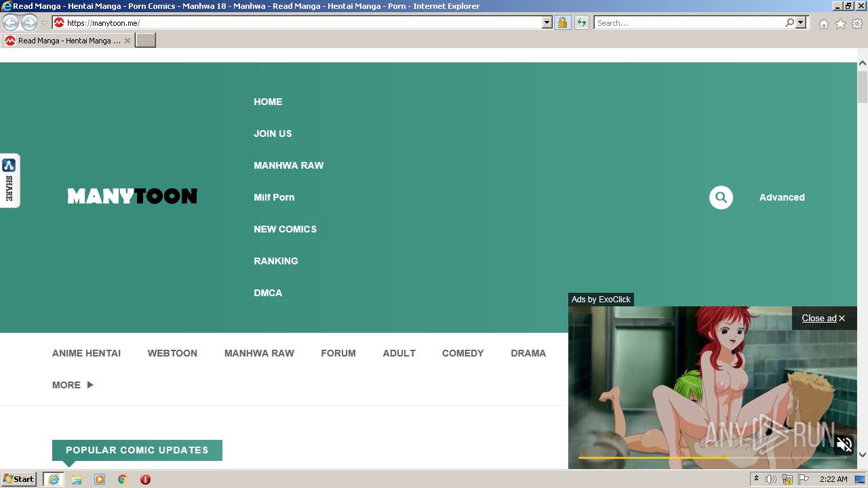This screenshot has height=488, width=868.
Task: Open the Opera taskbar icon
Action: coord(145,479)
